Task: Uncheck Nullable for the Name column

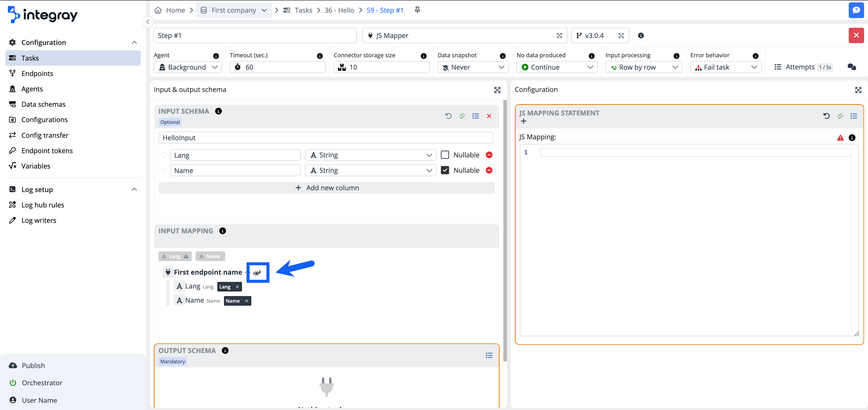Action: (x=445, y=170)
